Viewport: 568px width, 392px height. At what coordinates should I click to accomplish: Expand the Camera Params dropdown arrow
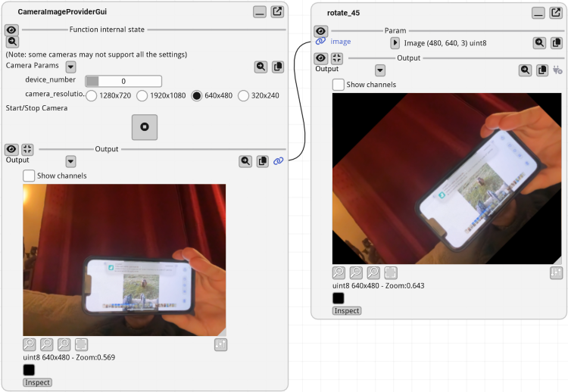(x=70, y=67)
